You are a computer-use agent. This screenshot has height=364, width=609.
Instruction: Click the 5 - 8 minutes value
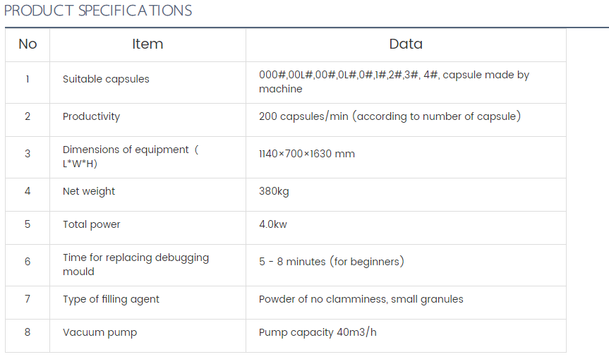click(x=331, y=262)
